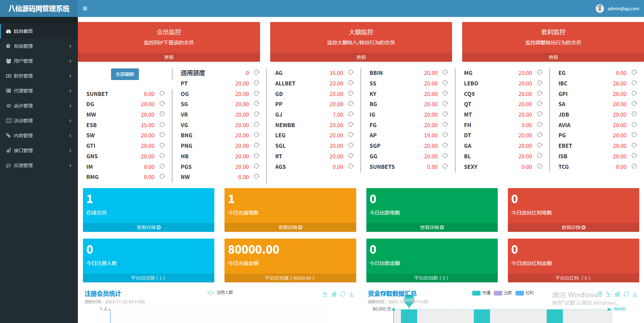Refresh the AP platform balance
The height and width of the screenshot is (323, 644).
445,135
